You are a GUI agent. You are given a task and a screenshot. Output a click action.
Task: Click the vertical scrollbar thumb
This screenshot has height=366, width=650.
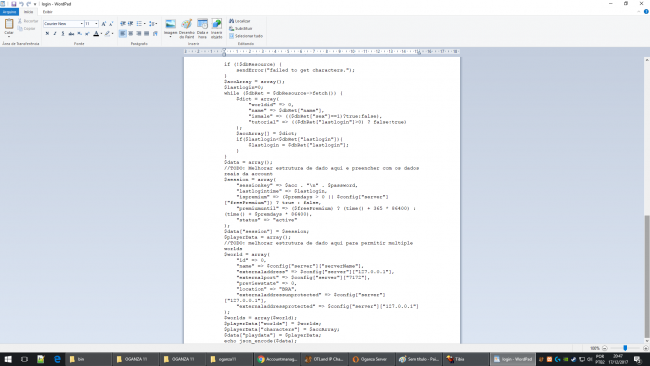646,276
